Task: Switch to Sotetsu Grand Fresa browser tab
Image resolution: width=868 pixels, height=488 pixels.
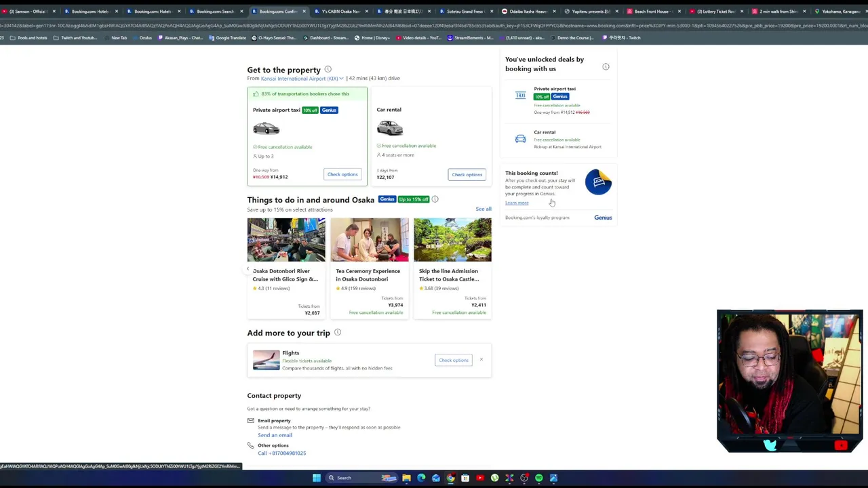Action: [x=464, y=12]
